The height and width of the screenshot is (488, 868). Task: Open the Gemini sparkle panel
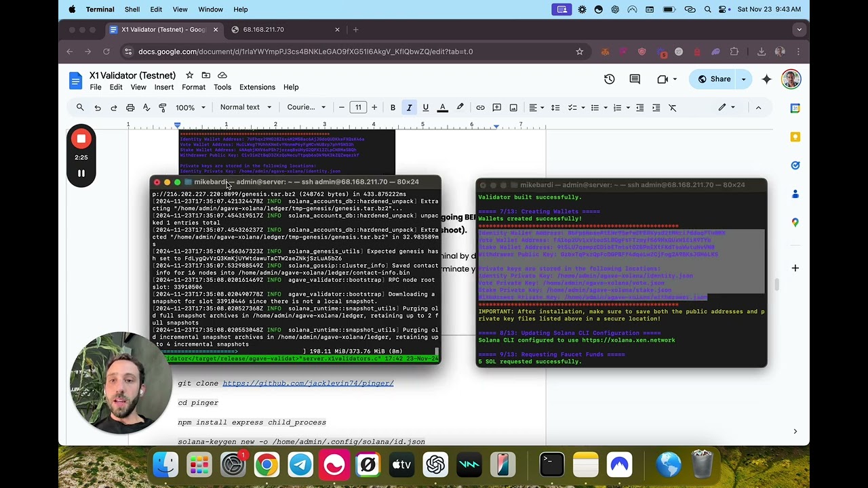tap(766, 79)
